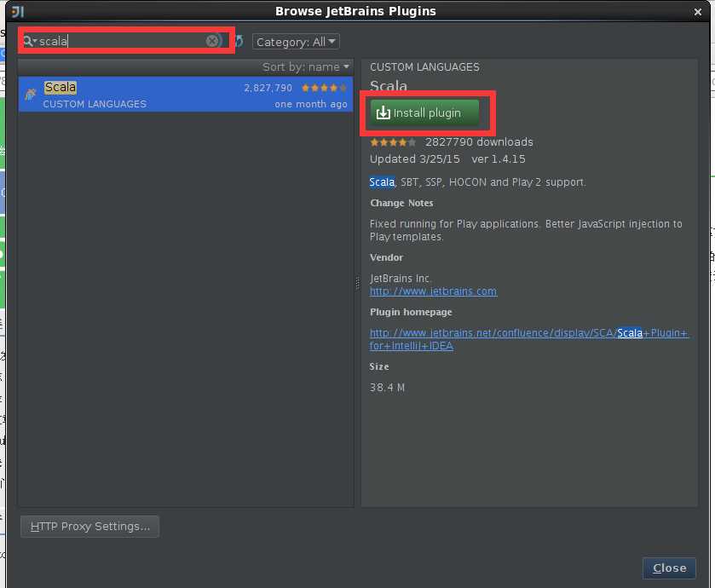Click the Scala plugin icon in list
Viewport: 715px width, 588px height.
pos(31,94)
